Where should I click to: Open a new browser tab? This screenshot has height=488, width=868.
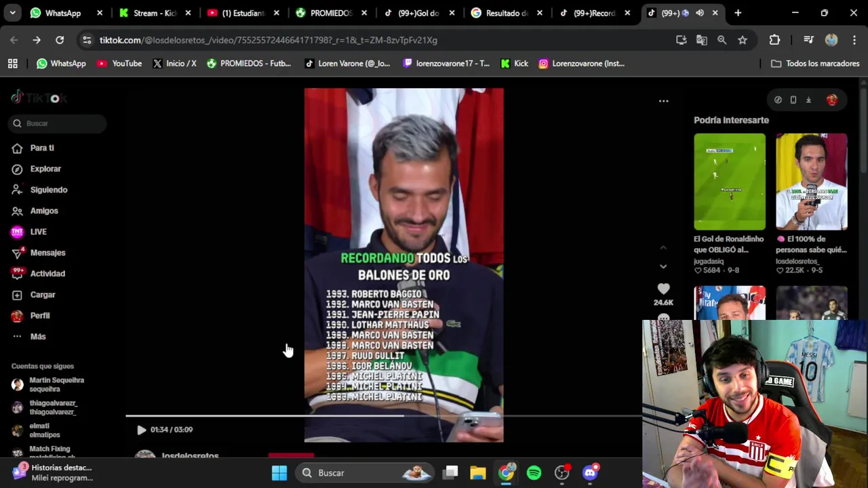(738, 13)
